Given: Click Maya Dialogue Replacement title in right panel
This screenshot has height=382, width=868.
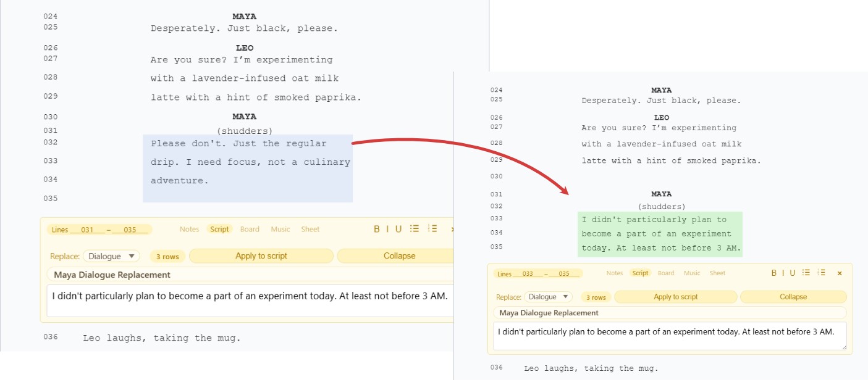Looking at the screenshot, I should (549, 313).
